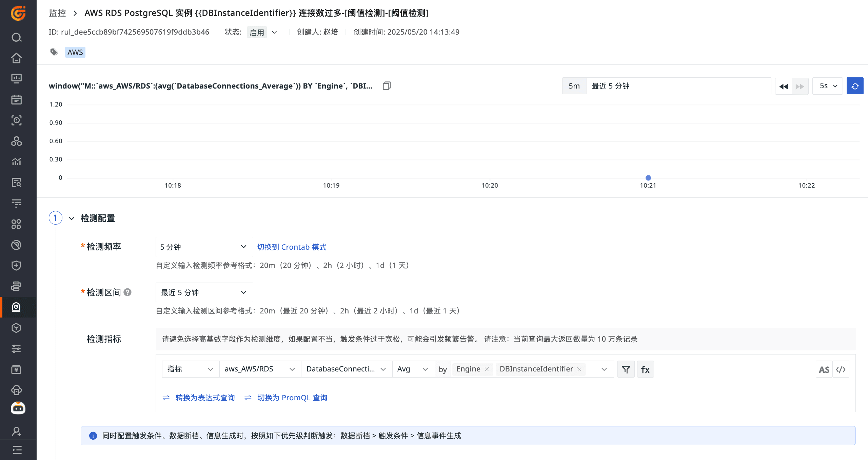Switch to code view with the </> icon
868x460 pixels.
click(841, 369)
